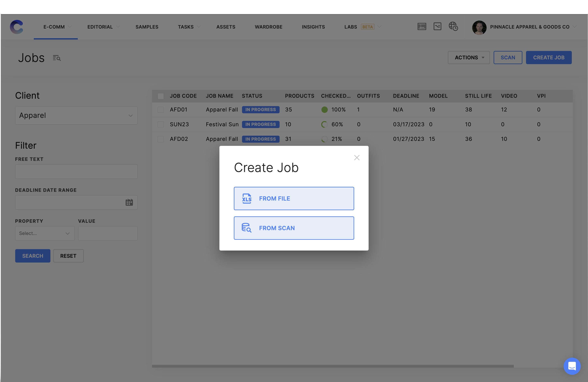Open the Apparel client dropdown
588x382 pixels.
[x=76, y=115]
